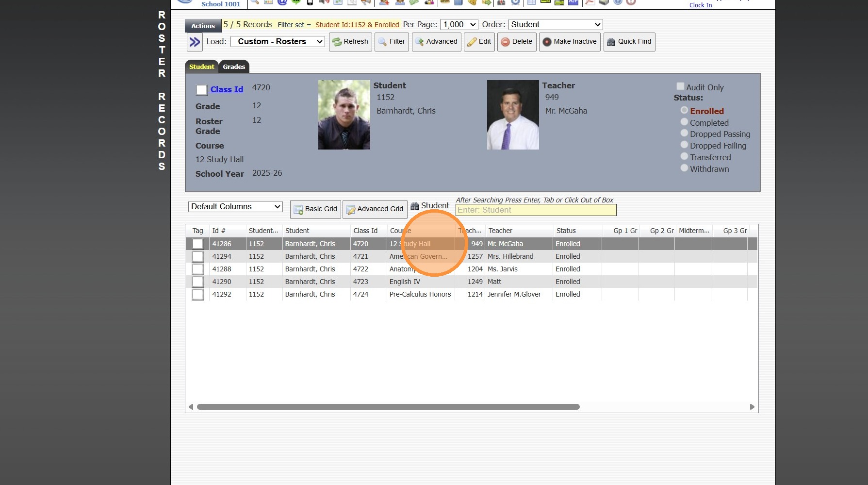Screen dimensions: 868x485
Task: Follow the Class Id link
Action: pos(227,89)
